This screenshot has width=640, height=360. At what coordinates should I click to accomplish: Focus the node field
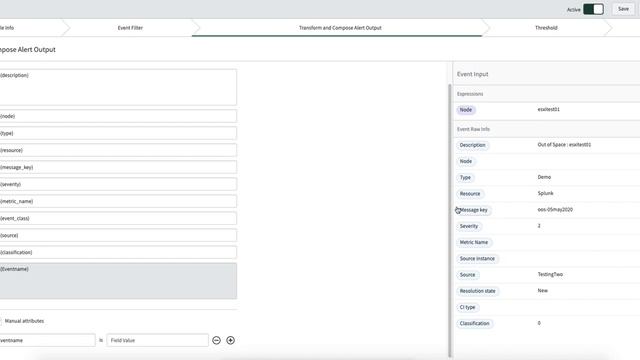click(118, 116)
